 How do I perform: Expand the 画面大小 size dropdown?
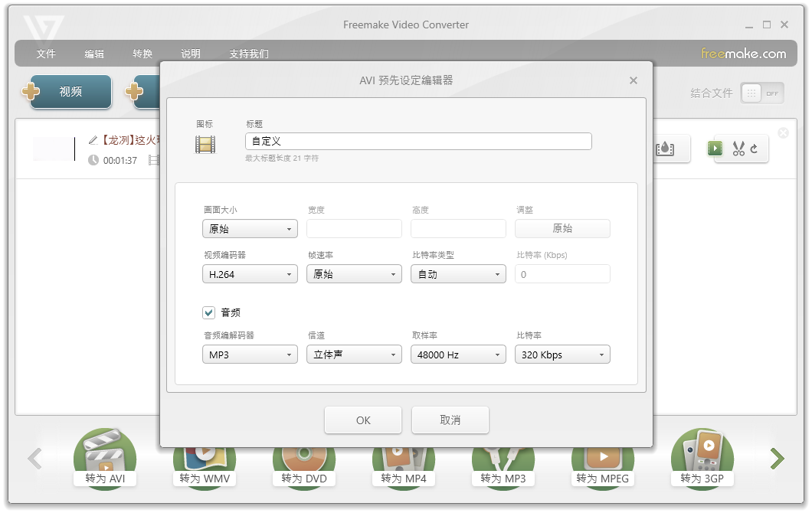pyautogui.click(x=250, y=228)
